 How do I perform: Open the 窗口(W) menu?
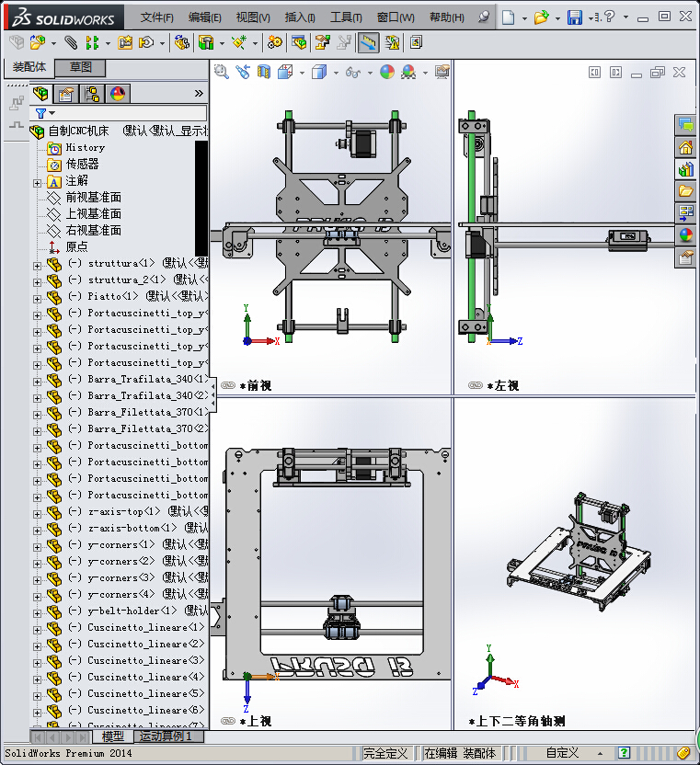[396, 17]
